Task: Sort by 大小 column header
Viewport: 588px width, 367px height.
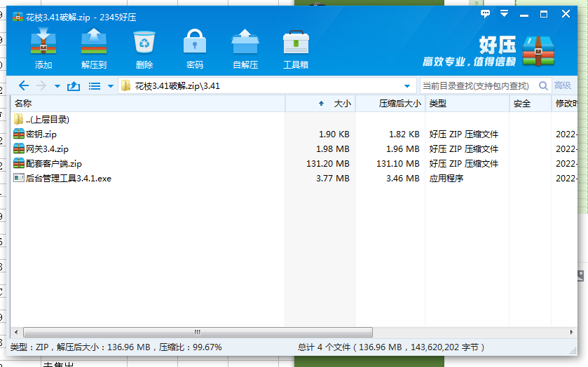Action: click(320, 104)
